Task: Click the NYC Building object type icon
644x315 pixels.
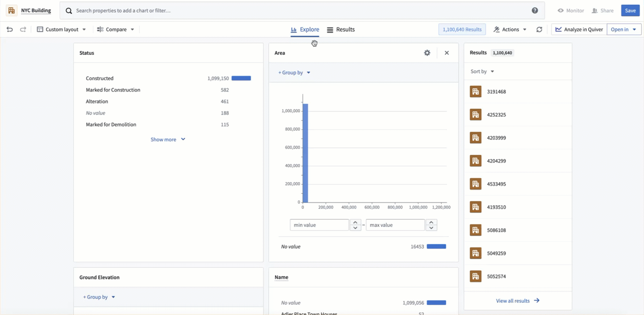Action: tap(12, 11)
